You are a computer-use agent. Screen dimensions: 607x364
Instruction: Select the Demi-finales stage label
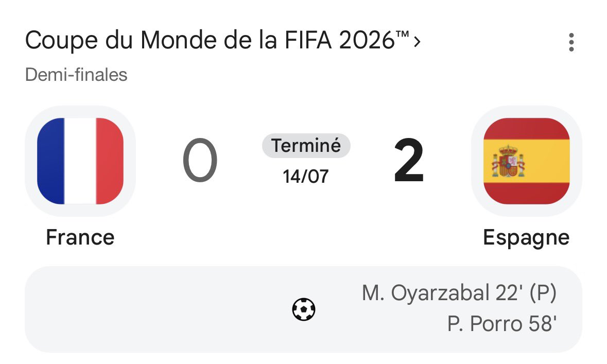coord(76,75)
